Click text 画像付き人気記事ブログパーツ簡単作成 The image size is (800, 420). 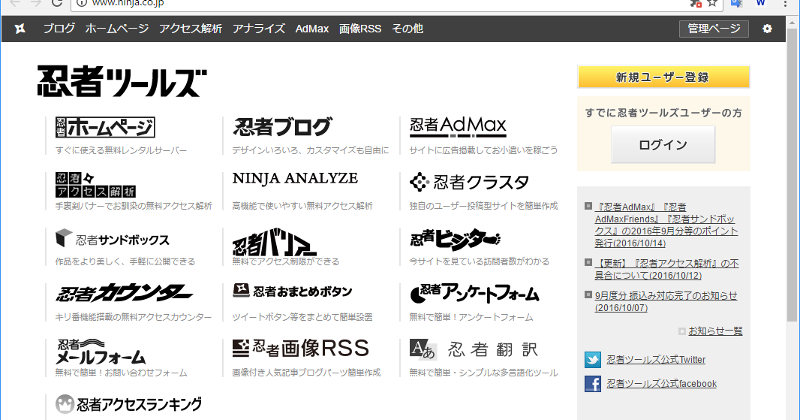tap(306, 373)
